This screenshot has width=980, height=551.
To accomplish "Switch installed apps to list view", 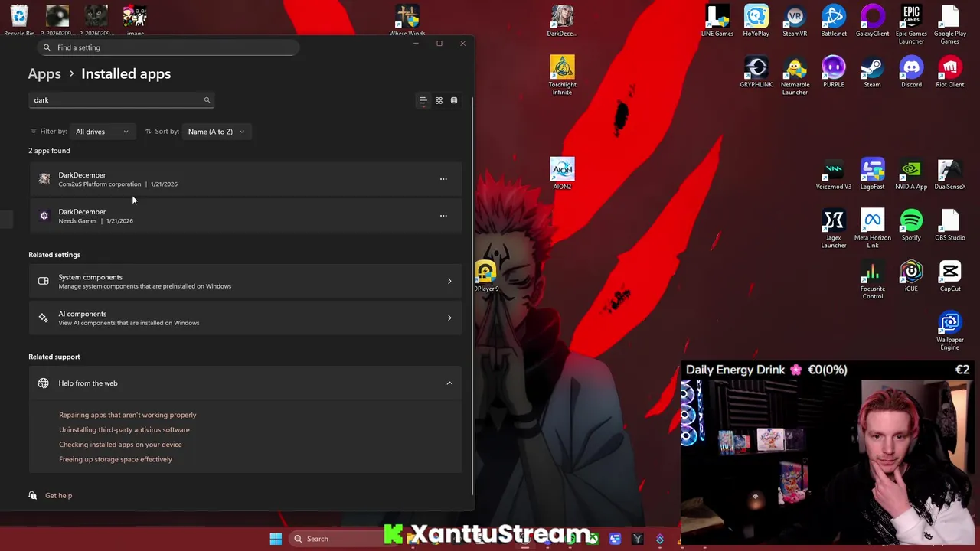I will click(x=423, y=100).
